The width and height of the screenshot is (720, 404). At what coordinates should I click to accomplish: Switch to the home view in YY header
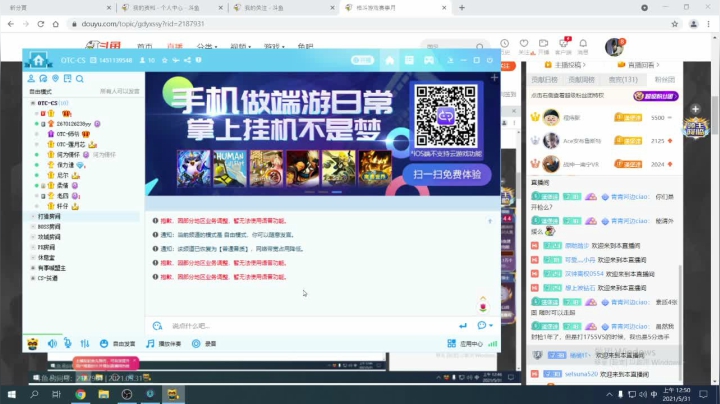coord(389,60)
